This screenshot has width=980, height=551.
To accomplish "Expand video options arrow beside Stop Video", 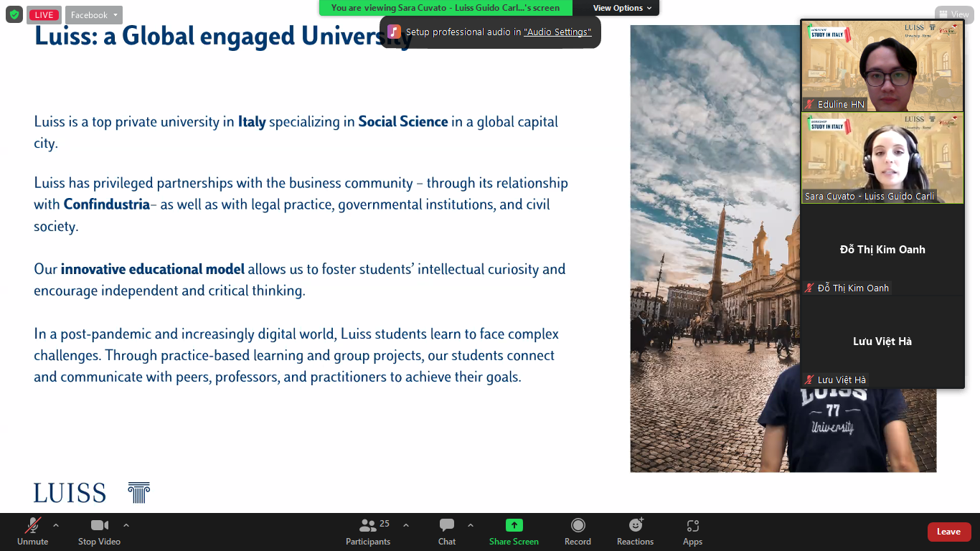I will (x=126, y=525).
